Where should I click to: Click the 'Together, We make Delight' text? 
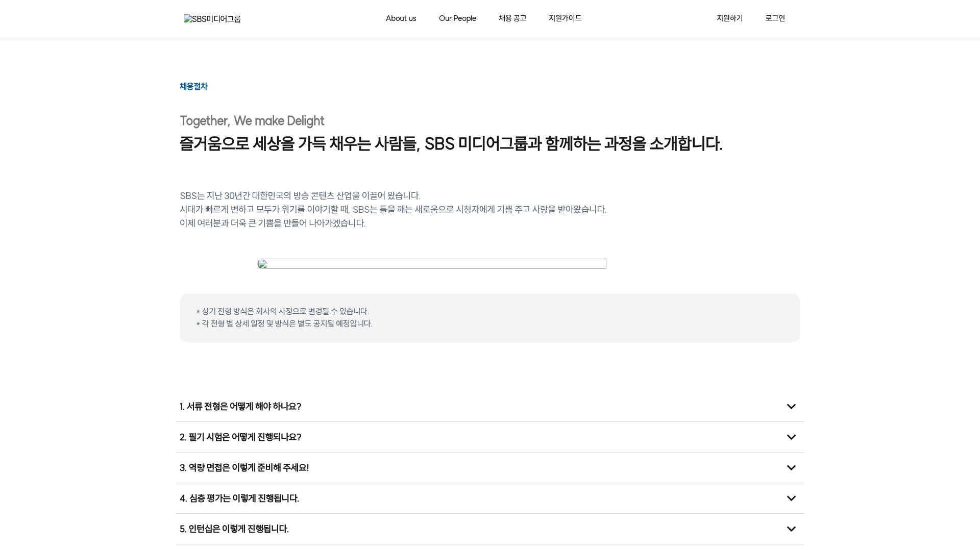click(x=252, y=121)
